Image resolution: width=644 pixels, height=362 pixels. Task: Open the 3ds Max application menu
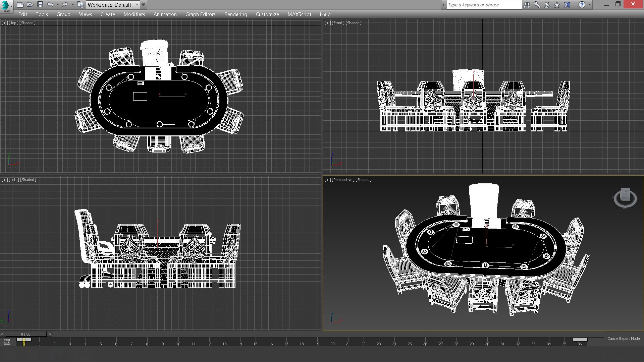pos(6,6)
